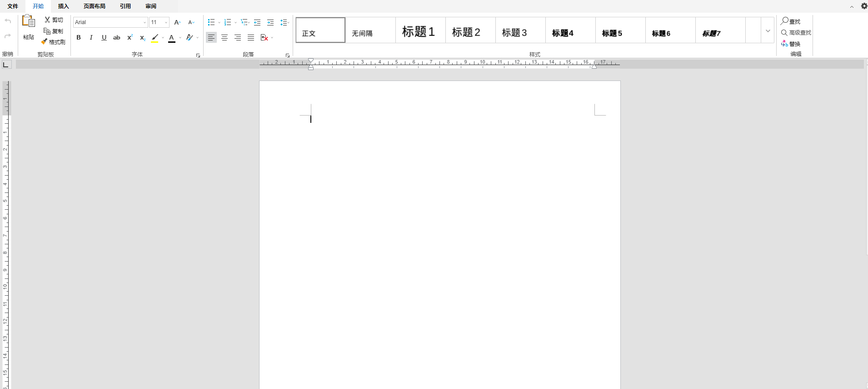
Task: Decrease paragraph indent
Action: pyautogui.click(x=257, y=22)
